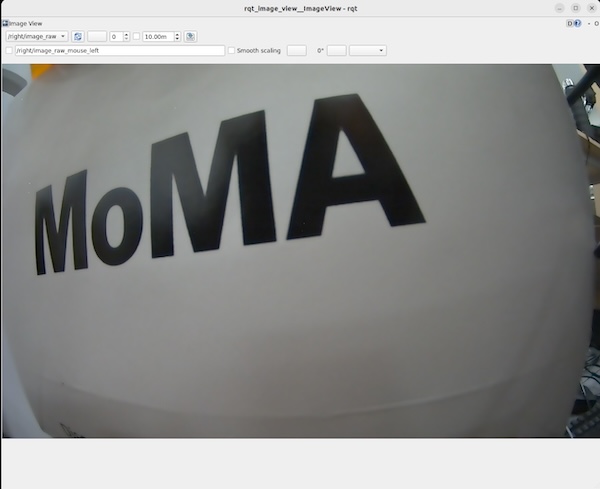Screen dimensions: 600x489
Task: Decrease the gridlines count stepper
Action: tap(126, 39)
